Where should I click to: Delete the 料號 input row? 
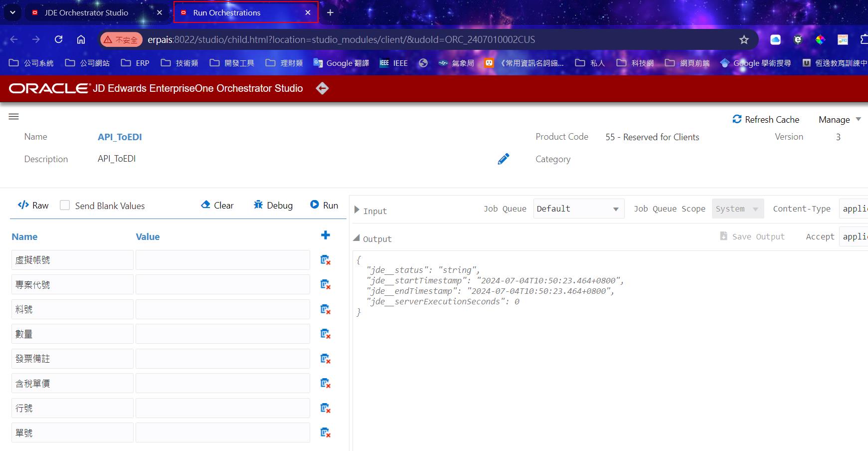click(x=326, y=309)
